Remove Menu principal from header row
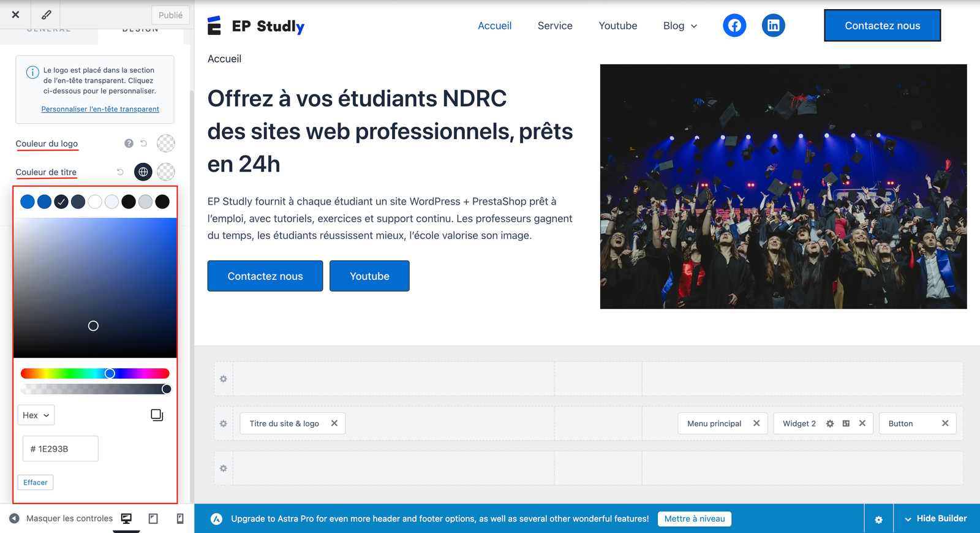 [756, 423]
